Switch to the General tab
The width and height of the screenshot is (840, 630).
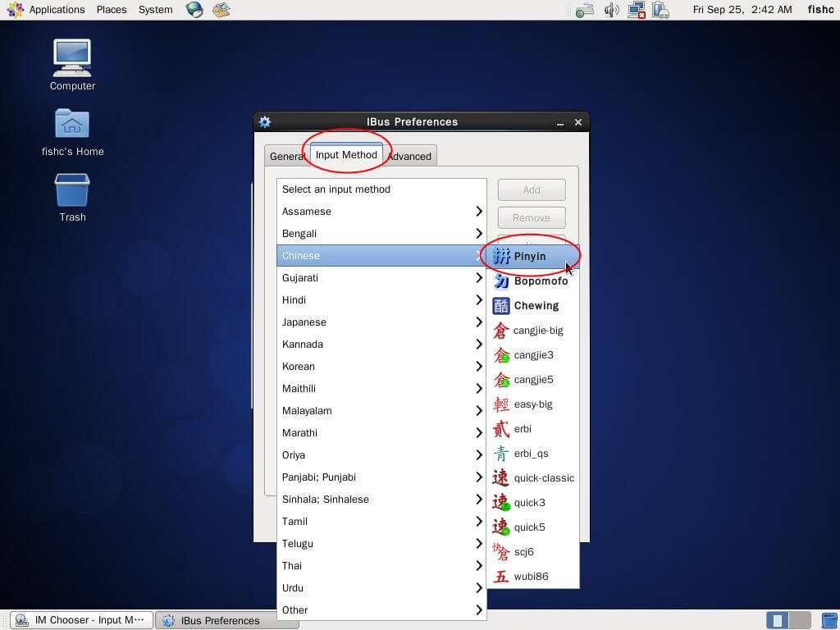pyautogui.click(x=287, y=157)
